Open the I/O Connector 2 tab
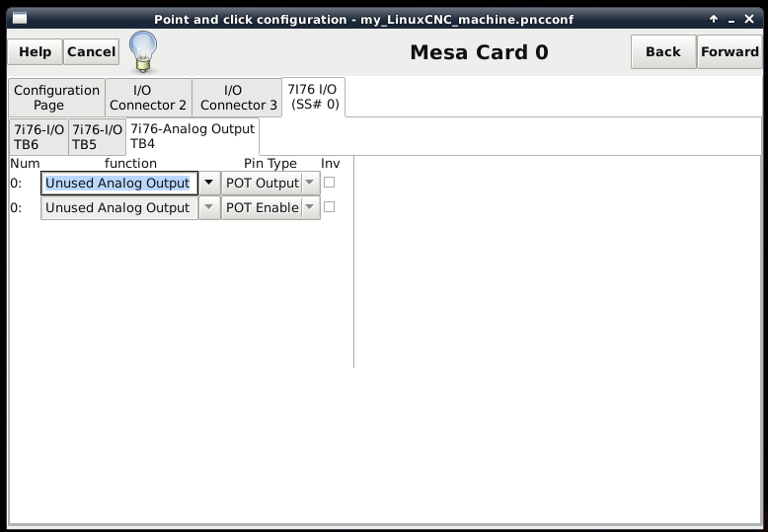 (148, 98)
